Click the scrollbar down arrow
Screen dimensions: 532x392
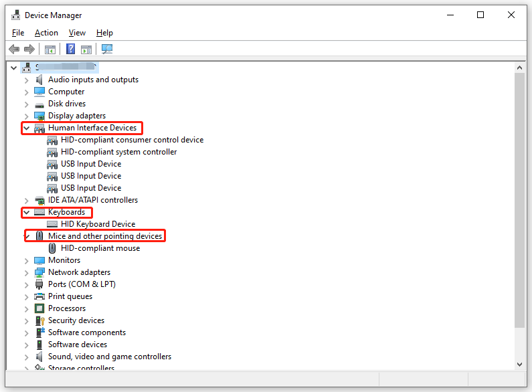click(519, 365)
